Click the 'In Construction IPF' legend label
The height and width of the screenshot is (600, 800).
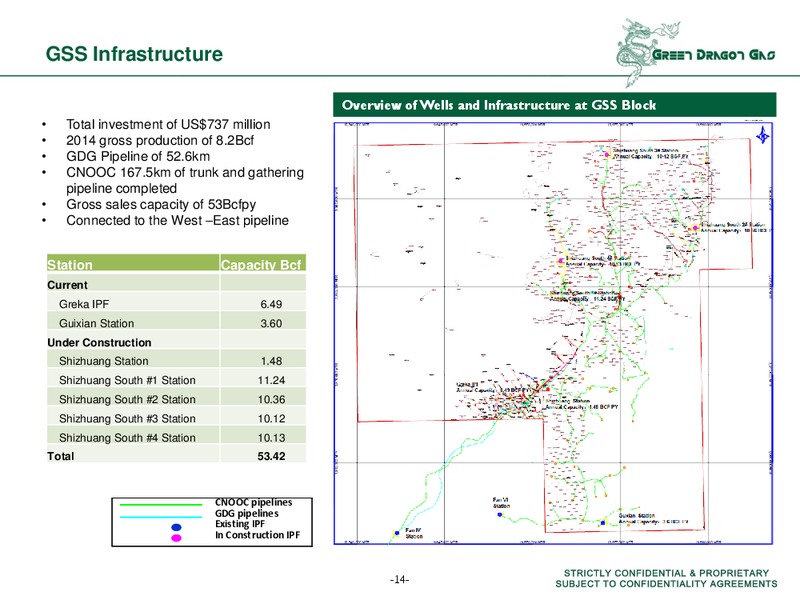pyautogui.click(x=257, y=535)
